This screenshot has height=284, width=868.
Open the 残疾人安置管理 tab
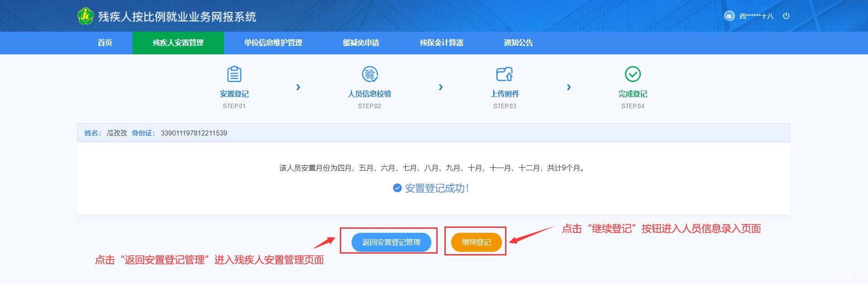(x=178, y=43)
